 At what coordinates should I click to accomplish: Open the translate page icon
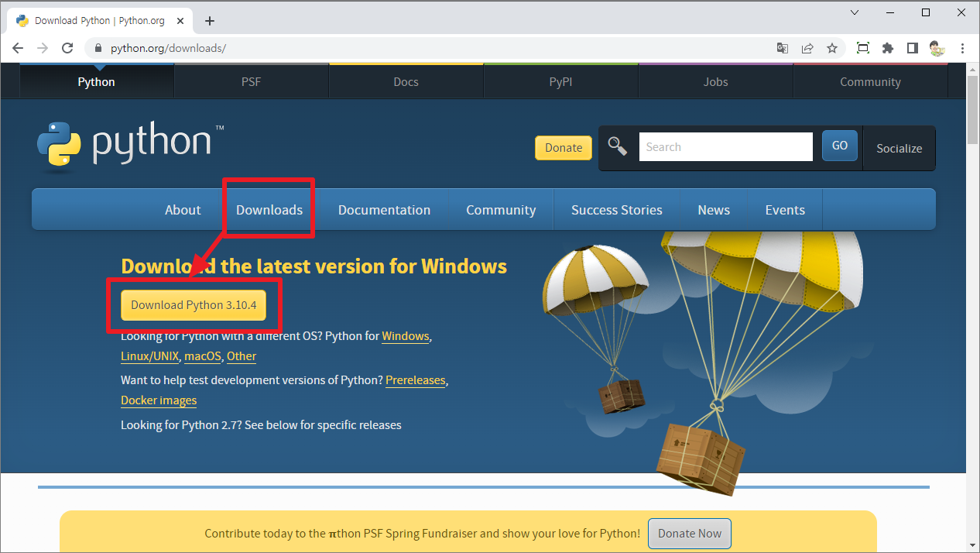click(783, 48)
